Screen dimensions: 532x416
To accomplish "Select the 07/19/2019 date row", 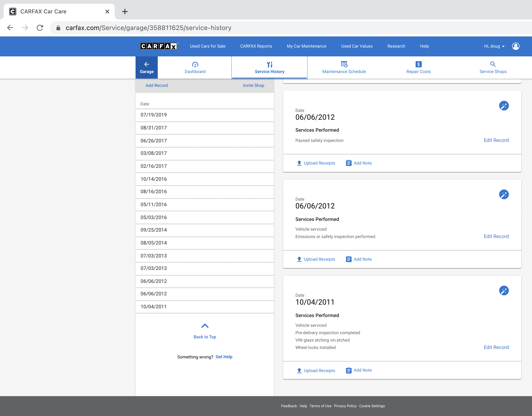I will 204,115.
